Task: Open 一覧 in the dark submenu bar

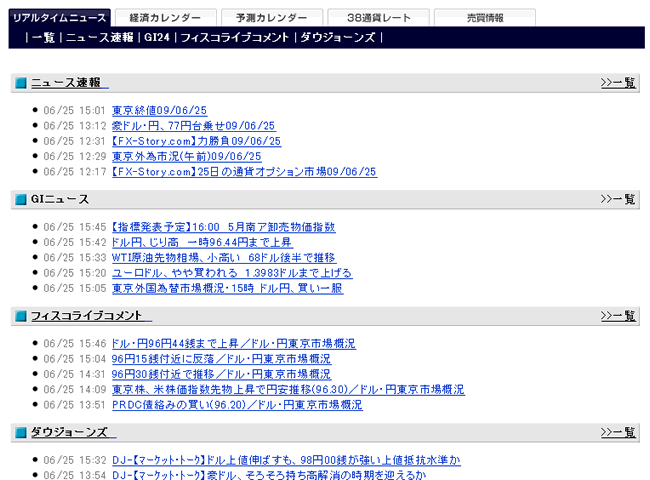Action: click(x=43, y=38)
